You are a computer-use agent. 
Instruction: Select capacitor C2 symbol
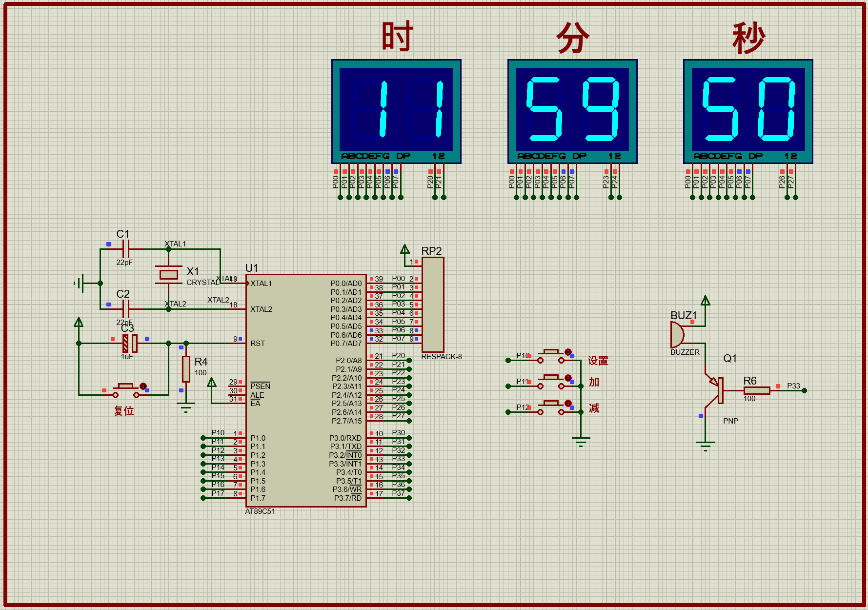[125, 309]
